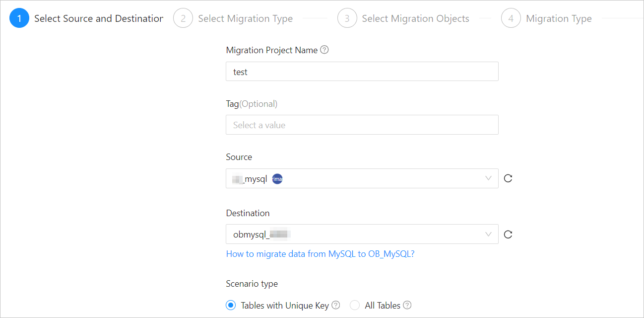This screenshot has height=318, width=644.
Task: Open help tooltip for All Tables option
Action: tap(407, 305)
